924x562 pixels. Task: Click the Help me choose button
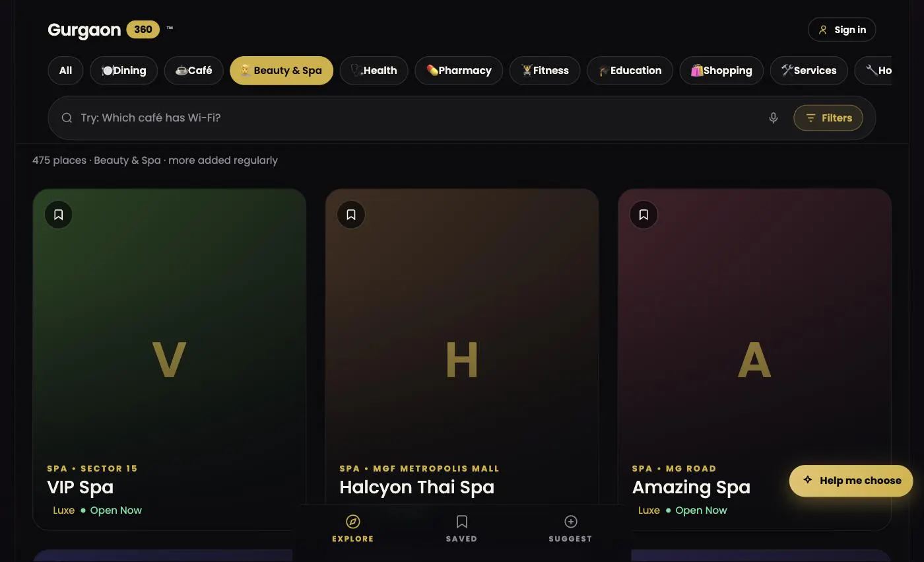point(851,481)
